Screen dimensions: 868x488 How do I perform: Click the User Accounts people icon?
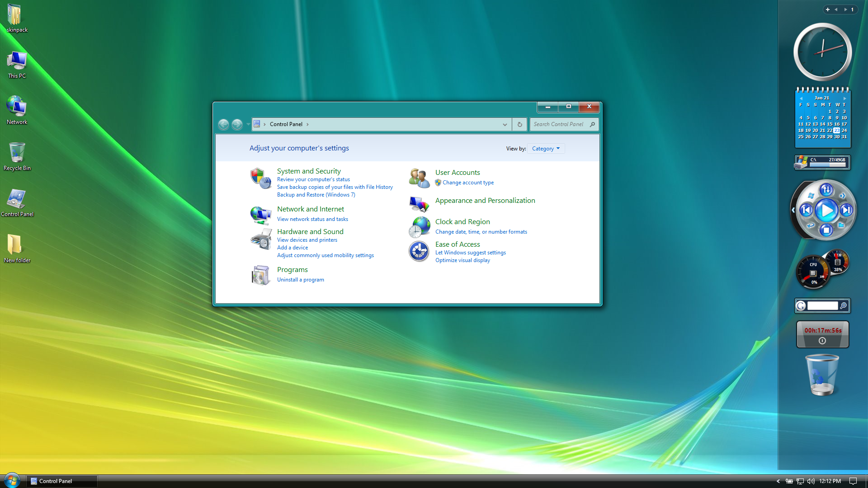click(419, 178)
